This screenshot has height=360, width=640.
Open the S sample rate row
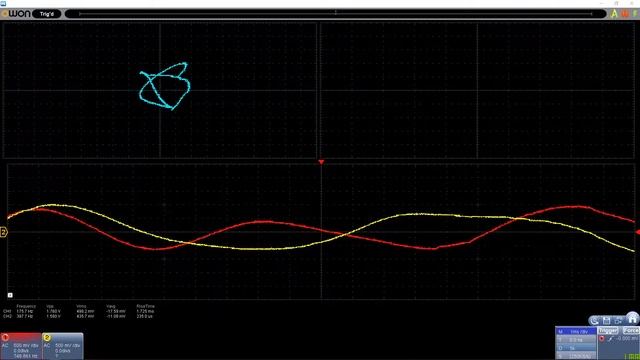576,356
